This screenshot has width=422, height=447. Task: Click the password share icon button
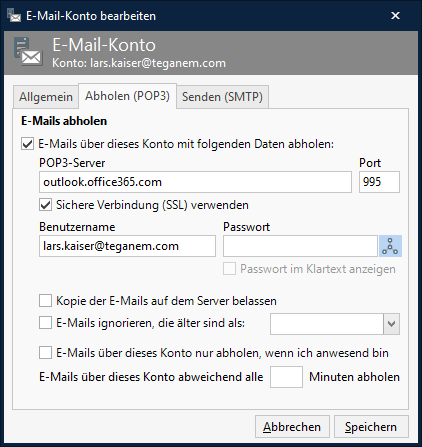pos(390,246)
